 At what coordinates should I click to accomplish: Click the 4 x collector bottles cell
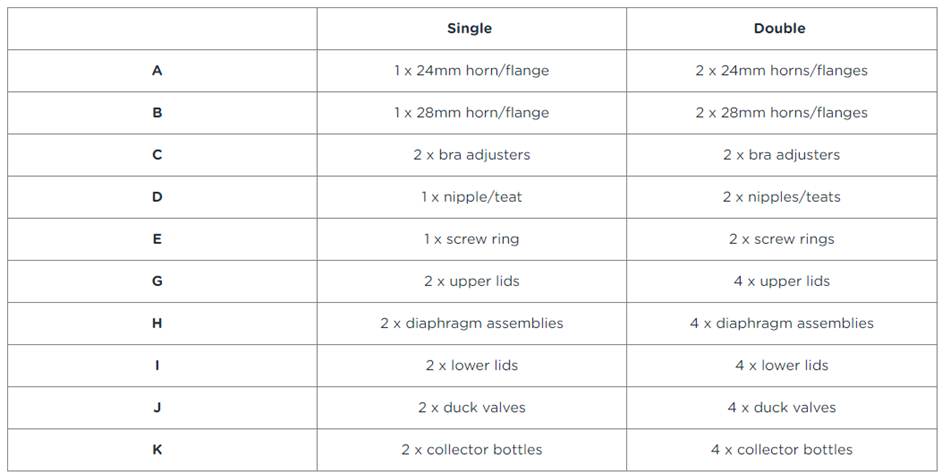pos(781,449)
